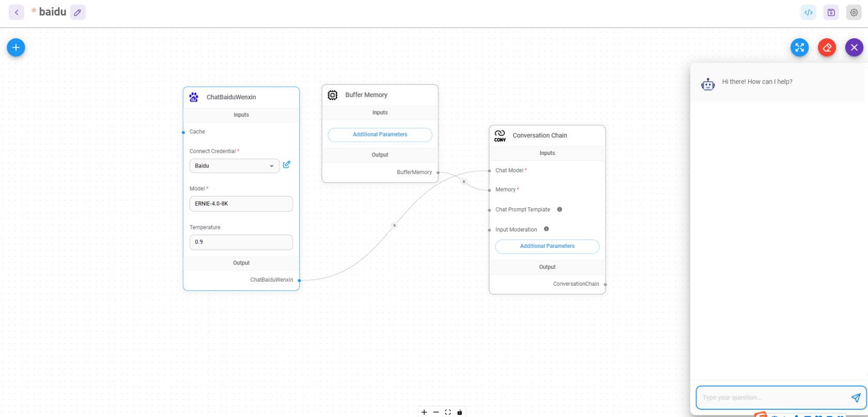The image size is (868, 417).
Task: Show Input Moderation info
Action: (546, 229)
